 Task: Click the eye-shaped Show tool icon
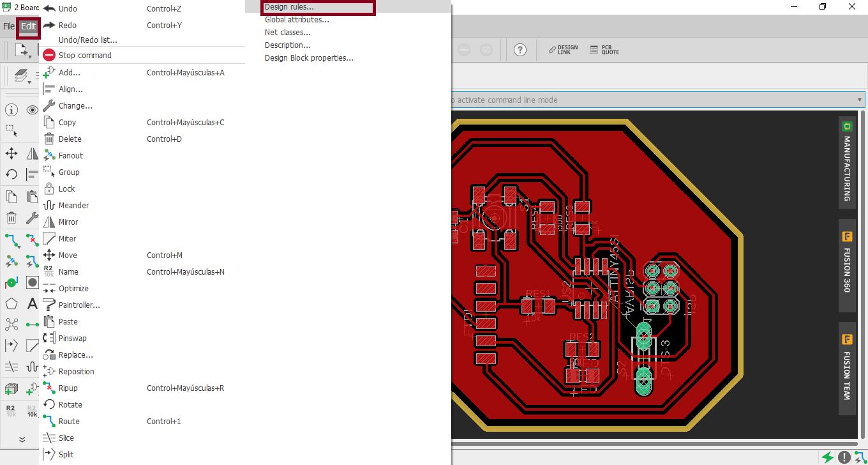(x=32, y=110)
